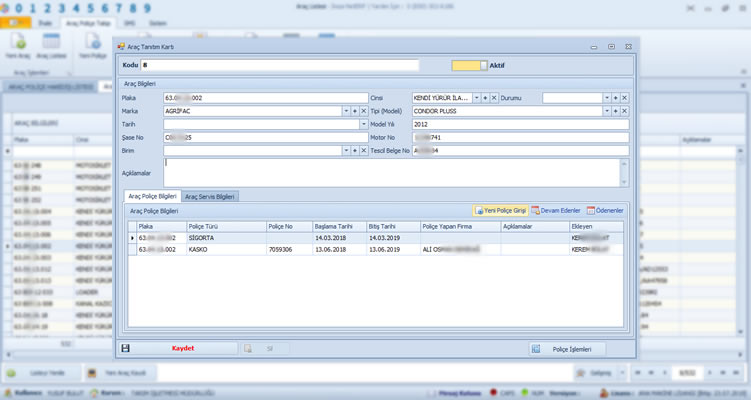Open the SMS ribbon tab
Image resolution: width=751 pixels, height=400 pixels.
point(129,23)
